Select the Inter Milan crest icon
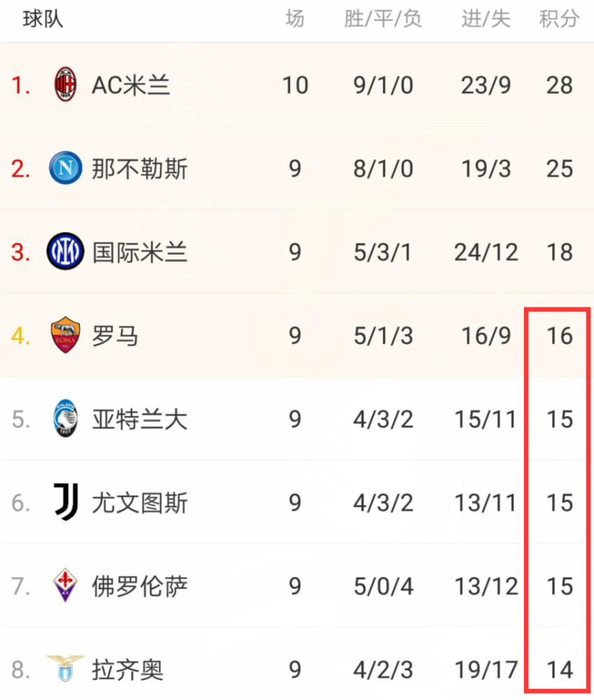 65,251
